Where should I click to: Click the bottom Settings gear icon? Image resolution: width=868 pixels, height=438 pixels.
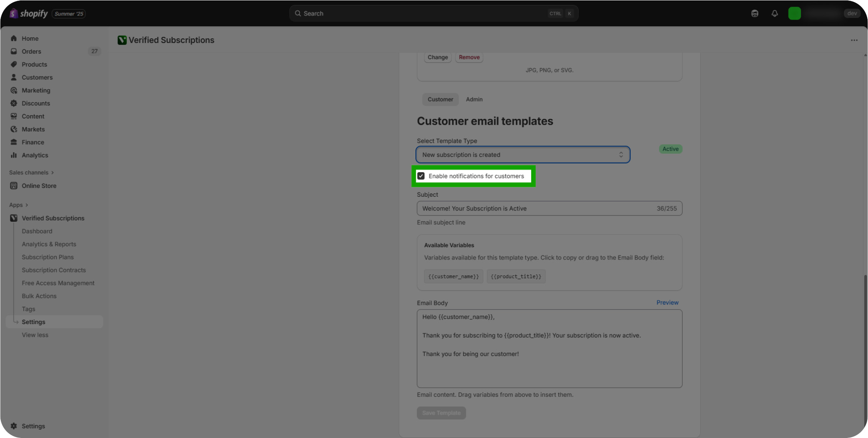pyautogui.click(x=14, y=426)
